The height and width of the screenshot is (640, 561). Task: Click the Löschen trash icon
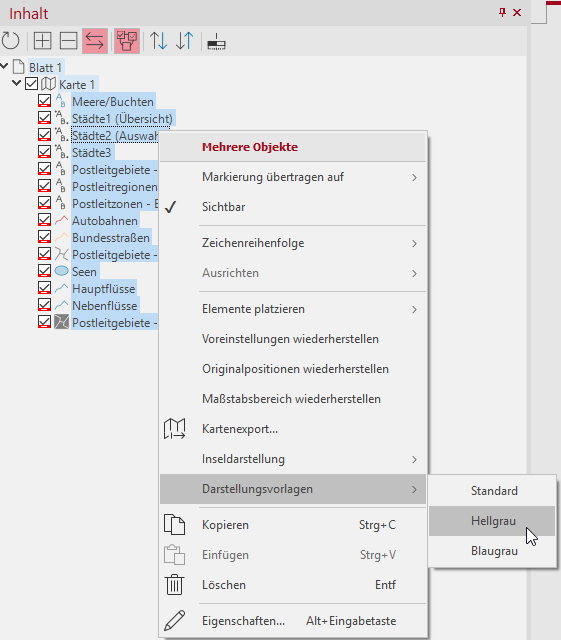174,584
